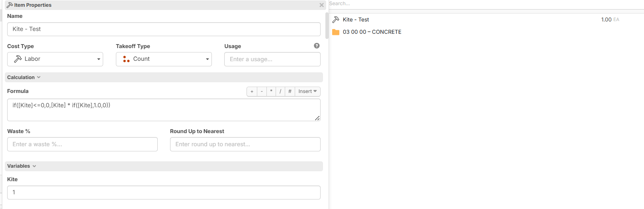Click the Usage help question mark icon

coord(317,46)
